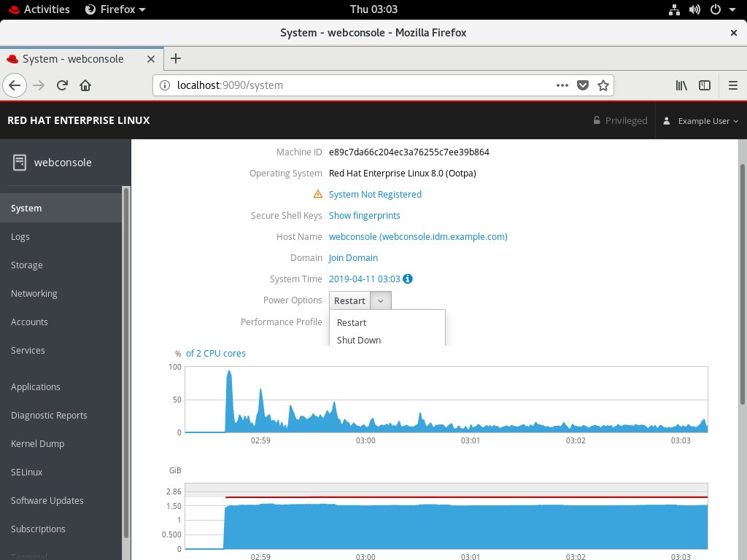747x560 pixels.
Task: Bookmark this page with the star
Action: (603, 86)
